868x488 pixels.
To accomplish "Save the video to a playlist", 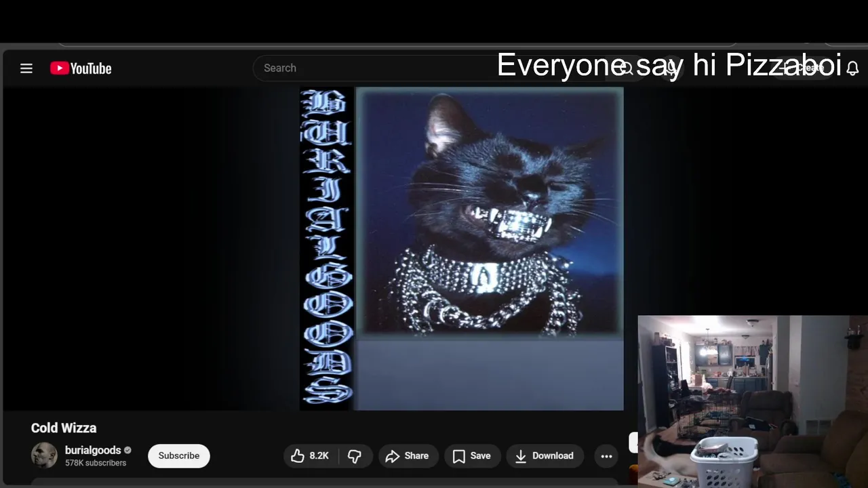I will pyautogui.click(x=473, y=456).
